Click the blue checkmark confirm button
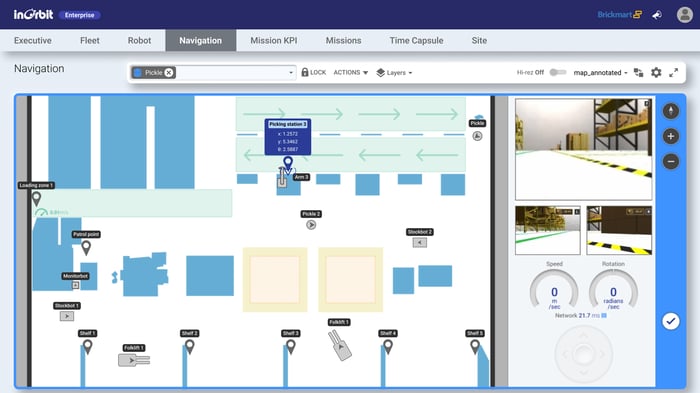 [671, 321]
